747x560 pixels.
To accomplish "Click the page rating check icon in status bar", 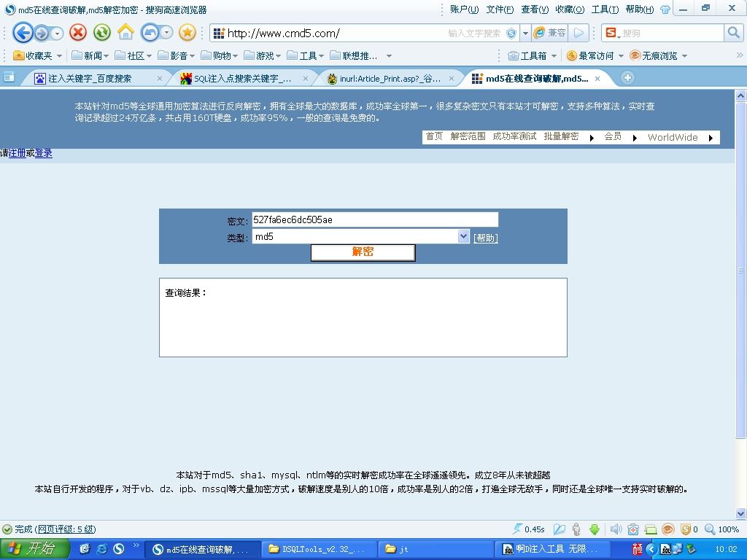I will click(x=7, y=529).
